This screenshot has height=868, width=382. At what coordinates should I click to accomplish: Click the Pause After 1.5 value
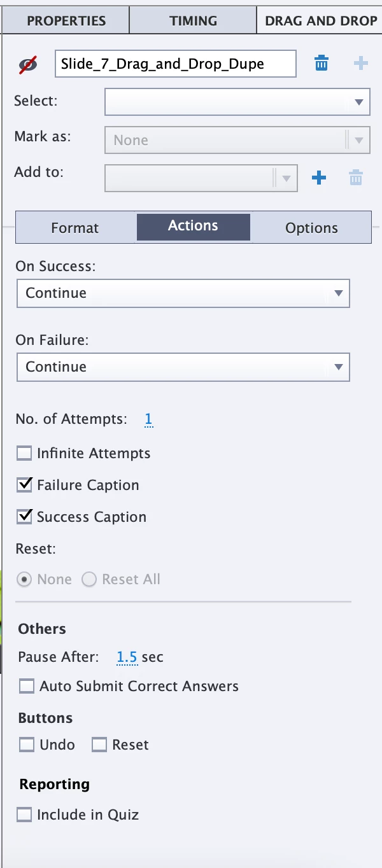pyautogui.click(x=127, y=657)
